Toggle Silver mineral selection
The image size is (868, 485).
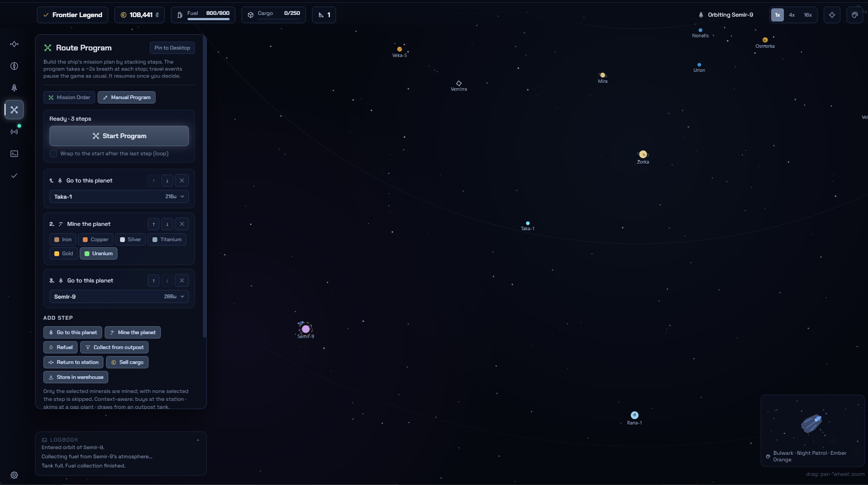pyautogui.click(x=131, y=239)
